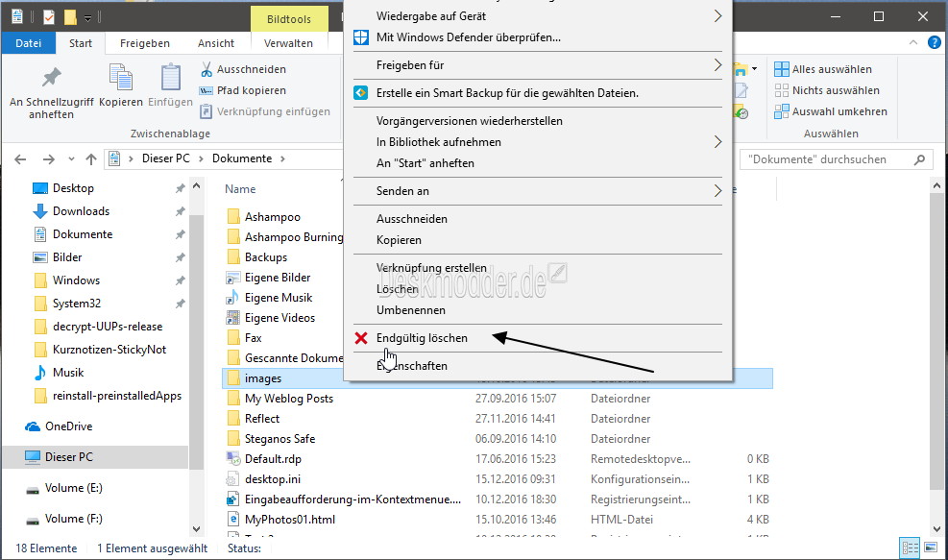Expand Wiedergabe auf Gerät submenu
The height and width of the screenshot is (560, 948).
click(717, 16)
